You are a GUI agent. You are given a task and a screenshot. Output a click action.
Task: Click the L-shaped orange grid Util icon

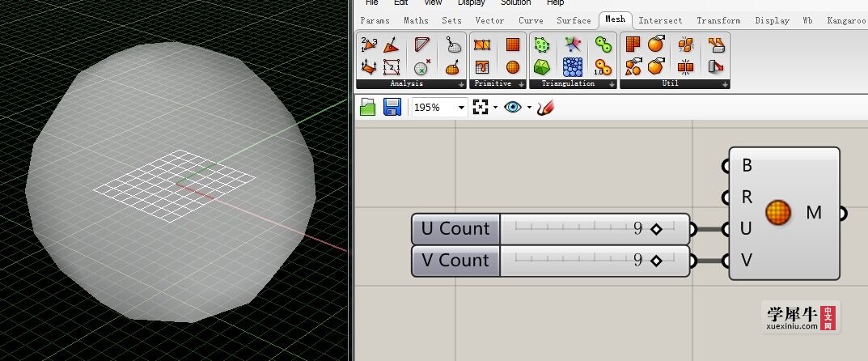pyautogui.click(x=633, y=45)
